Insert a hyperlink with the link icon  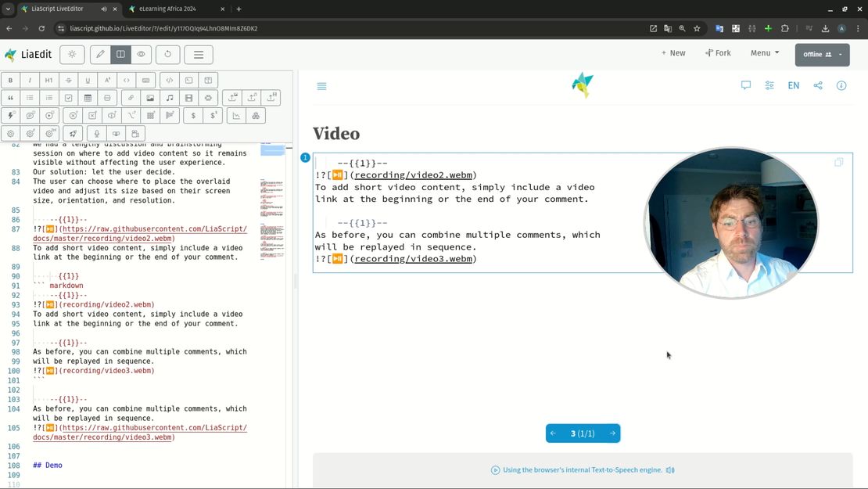pyautogui.click(x=131, y=98)
